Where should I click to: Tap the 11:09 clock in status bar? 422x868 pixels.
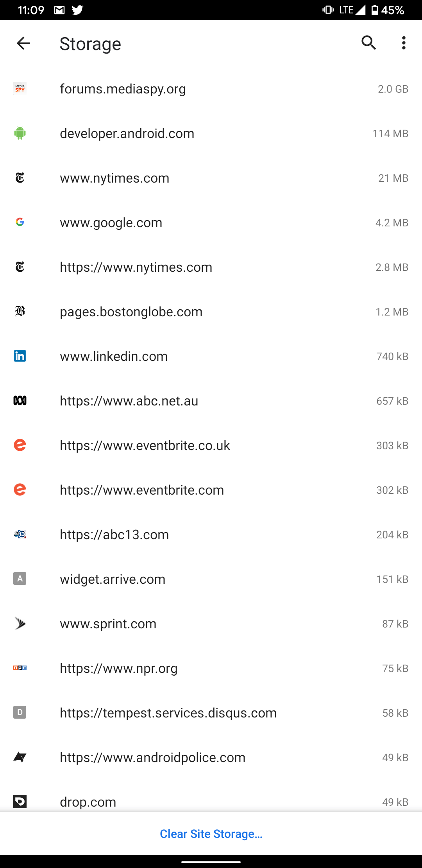click(x=31, y=10)
